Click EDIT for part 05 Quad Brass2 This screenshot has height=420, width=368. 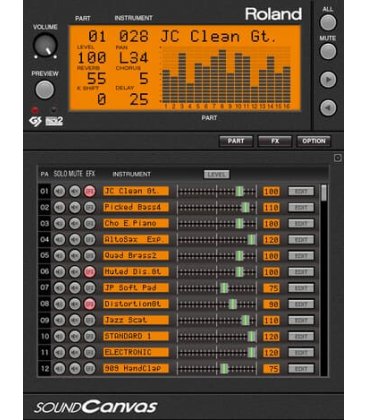(x=301, y=256)
